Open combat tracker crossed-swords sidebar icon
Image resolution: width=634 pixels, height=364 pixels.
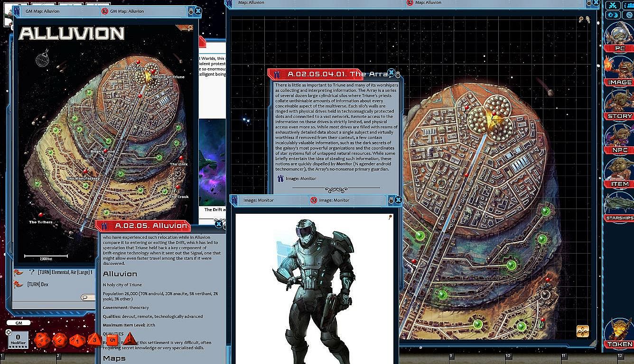click(x=613, y=6)
